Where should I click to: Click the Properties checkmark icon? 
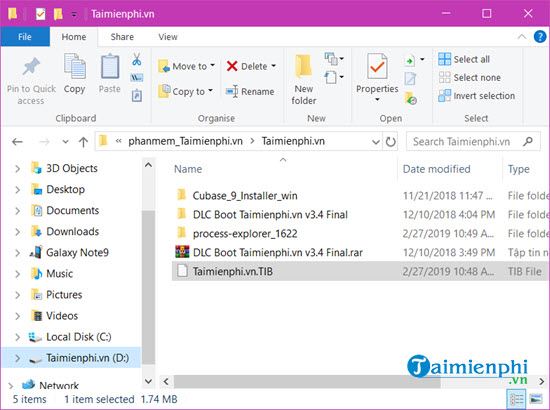(377, 66)
